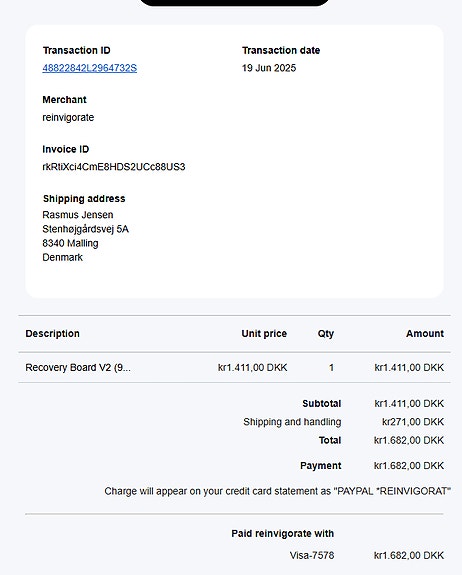462x575 pixels.
Task: Open transaction ID link 48822842L2964732S
Action: [89, 68]
